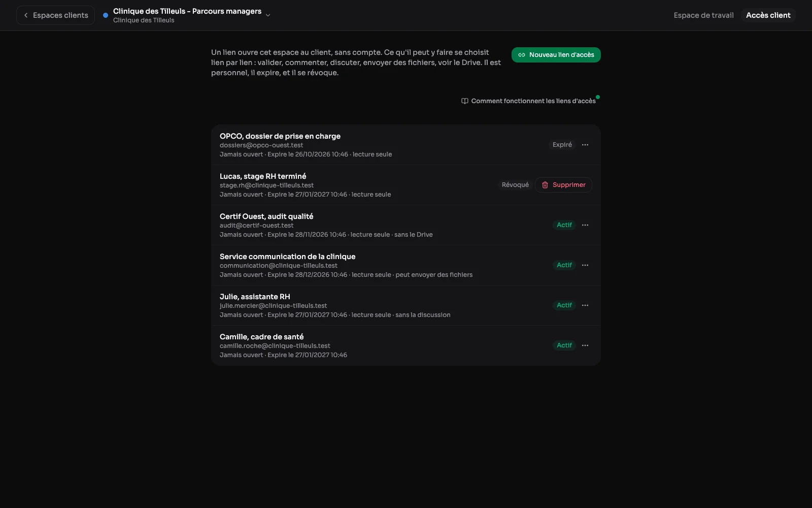
Task: Go back to Espaces clients
Action: pos(56,15)
